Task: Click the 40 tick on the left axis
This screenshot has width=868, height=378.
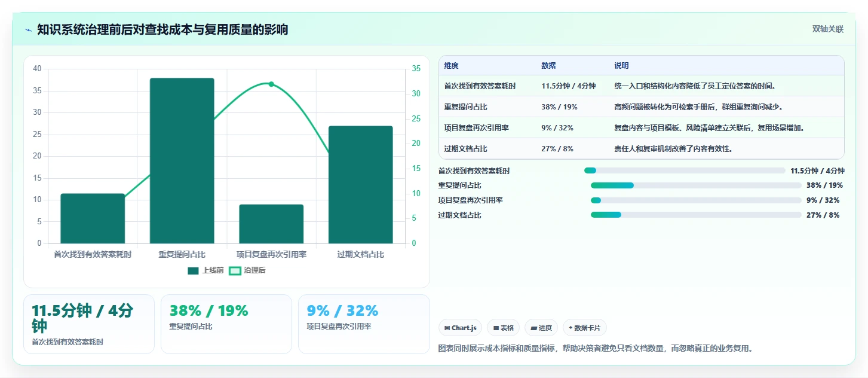Action: pyautogui.click(x=37, y=69)
